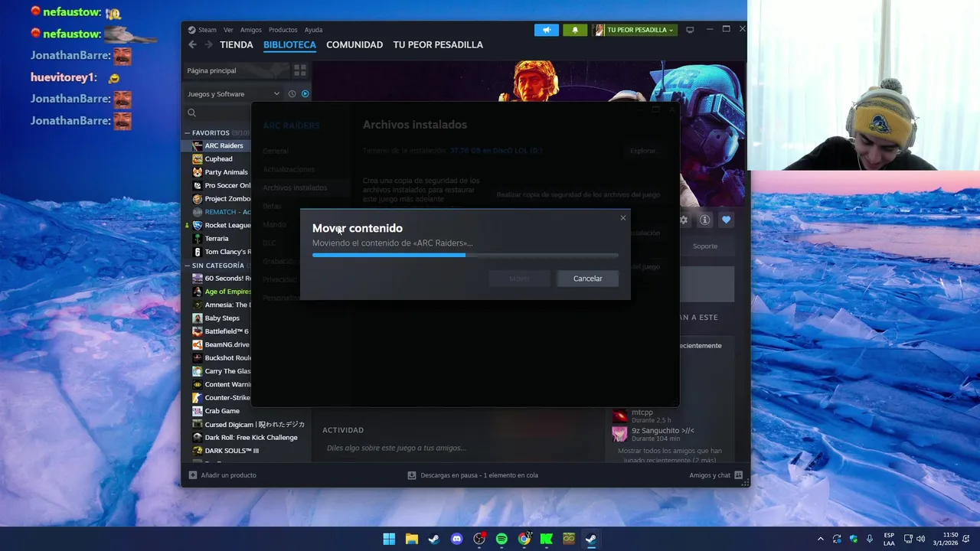Viewport: 980px width, 551px height.
Task: Open the Soporte tab on game page
Action: coord(705,246)
